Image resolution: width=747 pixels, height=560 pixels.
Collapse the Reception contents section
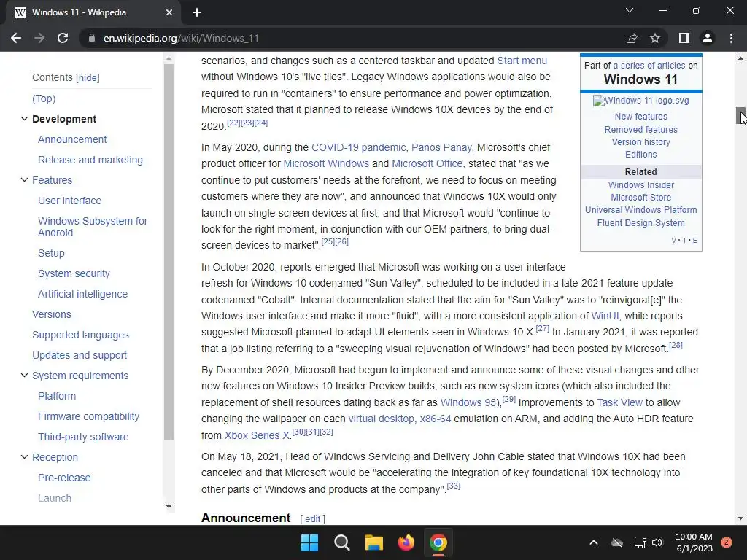tap(24, 456)
